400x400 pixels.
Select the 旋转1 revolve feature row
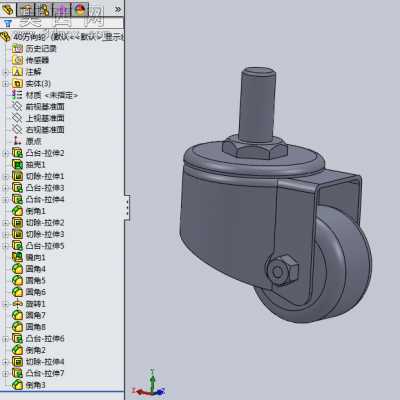click(x=29, y=304)
